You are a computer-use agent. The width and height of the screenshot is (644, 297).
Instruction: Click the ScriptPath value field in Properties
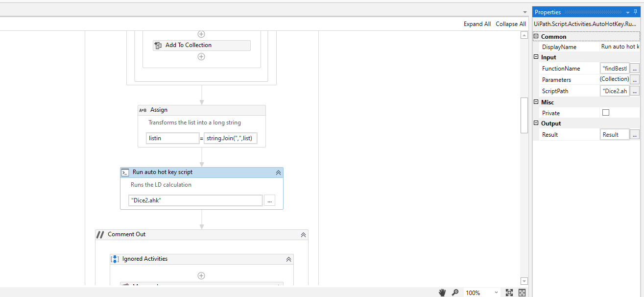tap(615, 91)
